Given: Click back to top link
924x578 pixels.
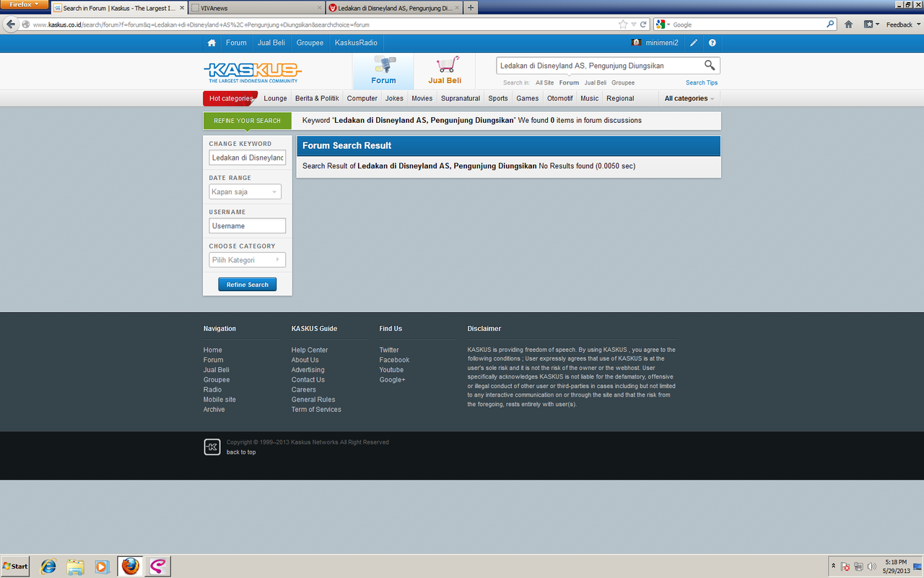Looking at the screenshot, I should (x=241, y=452).
